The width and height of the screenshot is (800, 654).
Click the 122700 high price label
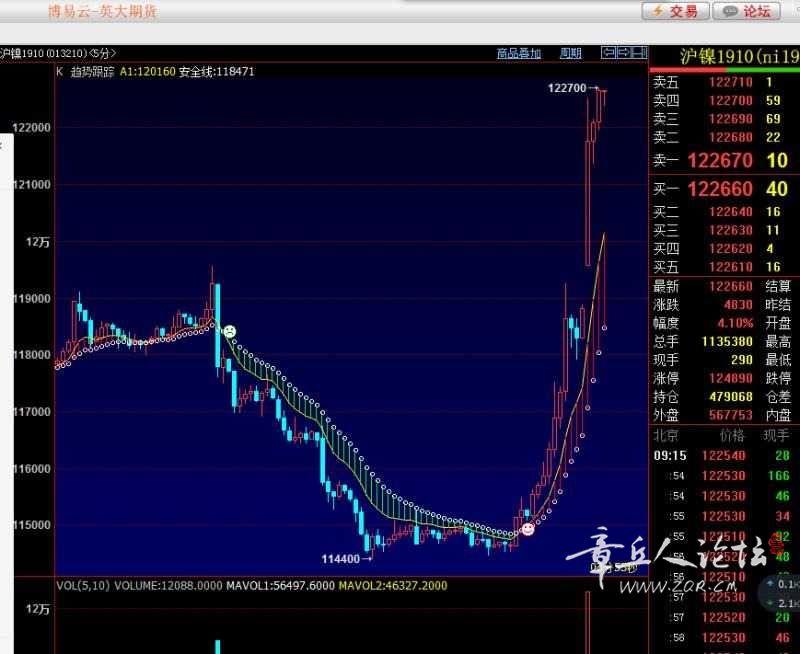click(567, 88)
